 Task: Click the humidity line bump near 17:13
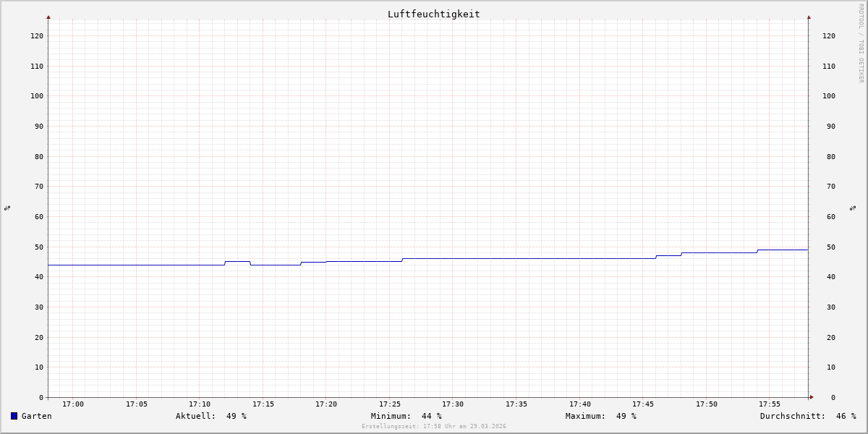(238, 261)
